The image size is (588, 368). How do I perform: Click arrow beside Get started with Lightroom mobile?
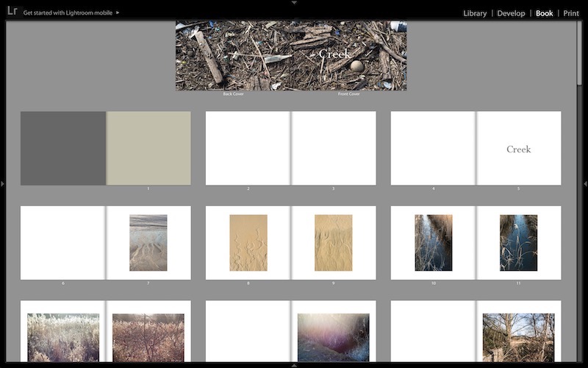(x=118, y=13)
